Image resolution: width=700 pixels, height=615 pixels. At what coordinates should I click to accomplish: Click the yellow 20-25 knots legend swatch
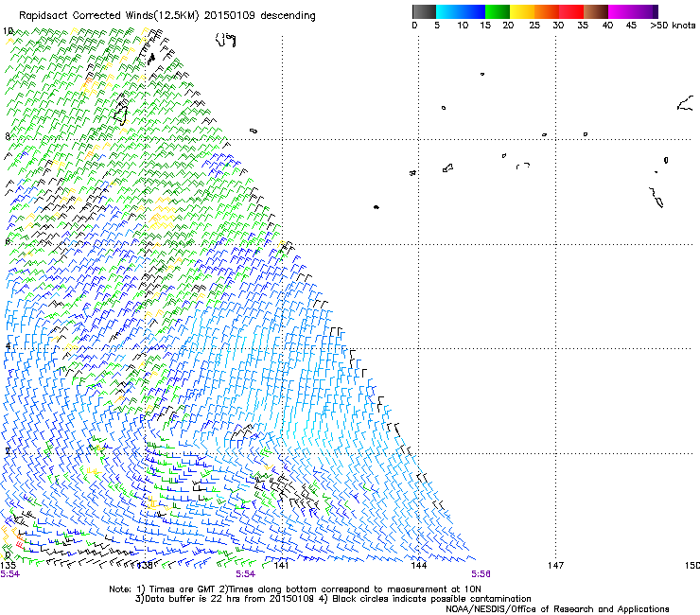tap(522, 11)
